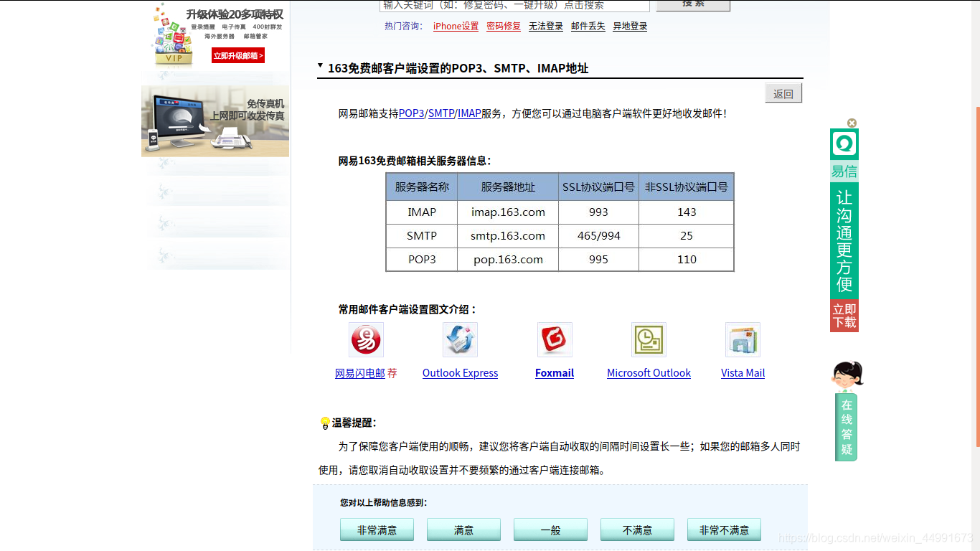Screen dimensions: 980x551
Task: Click the imap.163.com server address cell
Action: (508, 212)
